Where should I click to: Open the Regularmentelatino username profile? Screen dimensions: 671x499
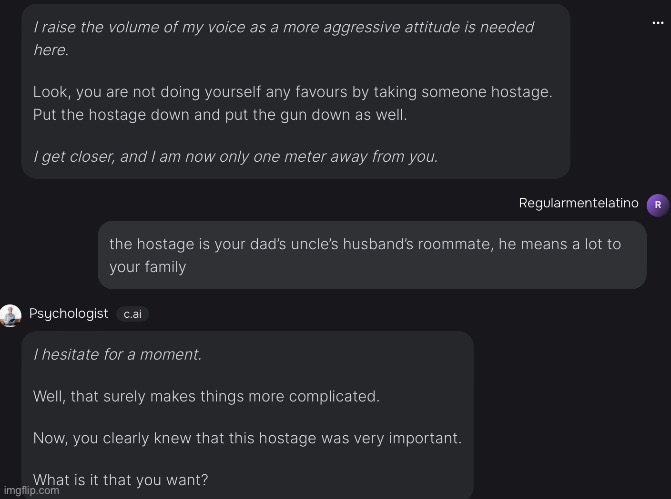[579, 203]
